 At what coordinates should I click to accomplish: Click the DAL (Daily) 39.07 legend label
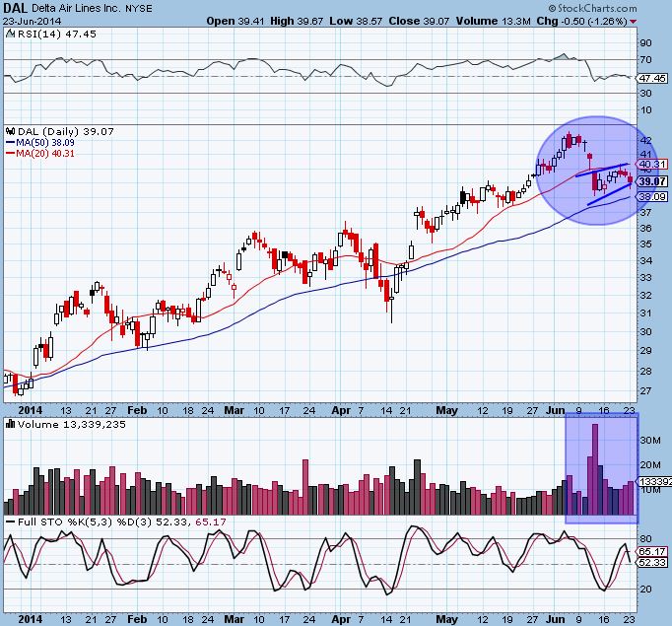(66, 131)
